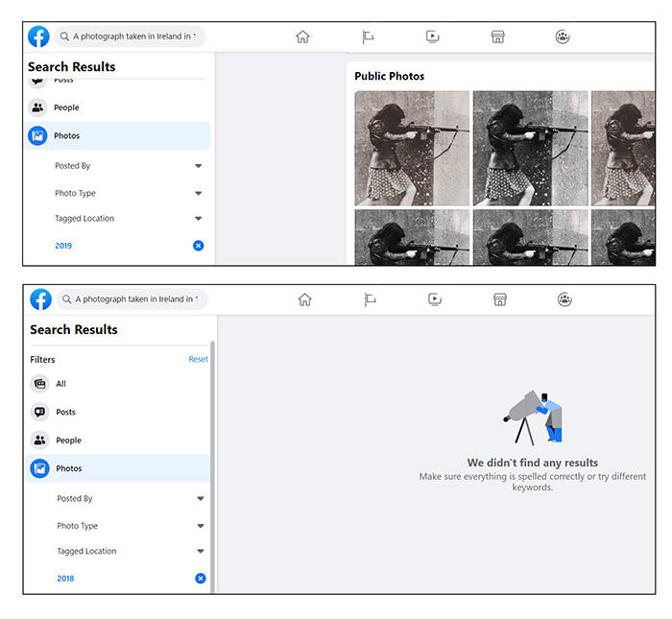Select Posts filter in the 2018 screenshot
672x619 pixels.
pyautogui.click(x=119, y=412)
